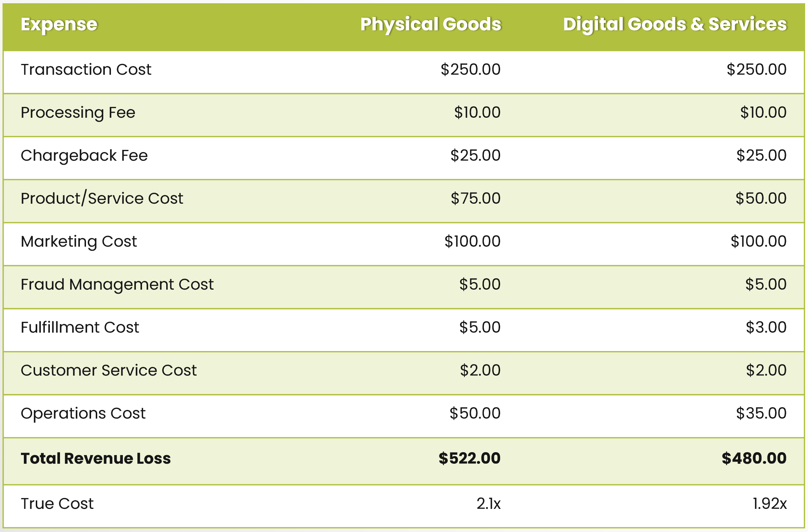The image size is (808, 532).
Task: Click the $75.00 product cost value
Action: [476, 198]
